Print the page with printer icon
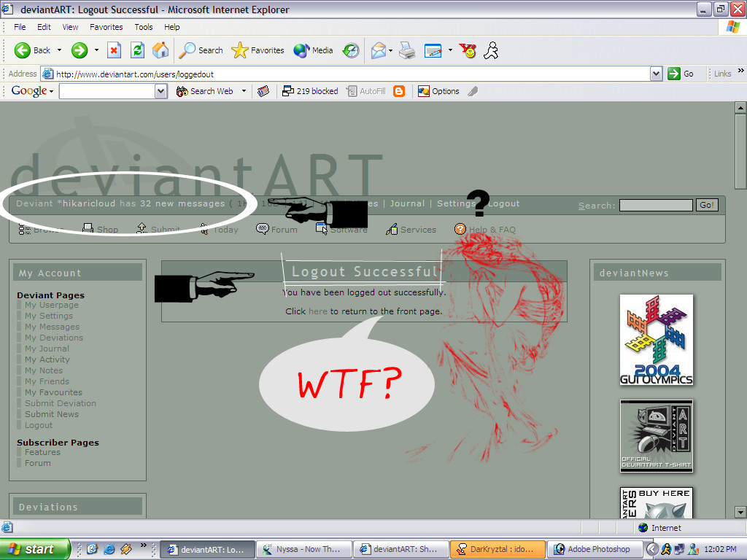The height and width of the screenshot is (560, 747). coord(407,50)
